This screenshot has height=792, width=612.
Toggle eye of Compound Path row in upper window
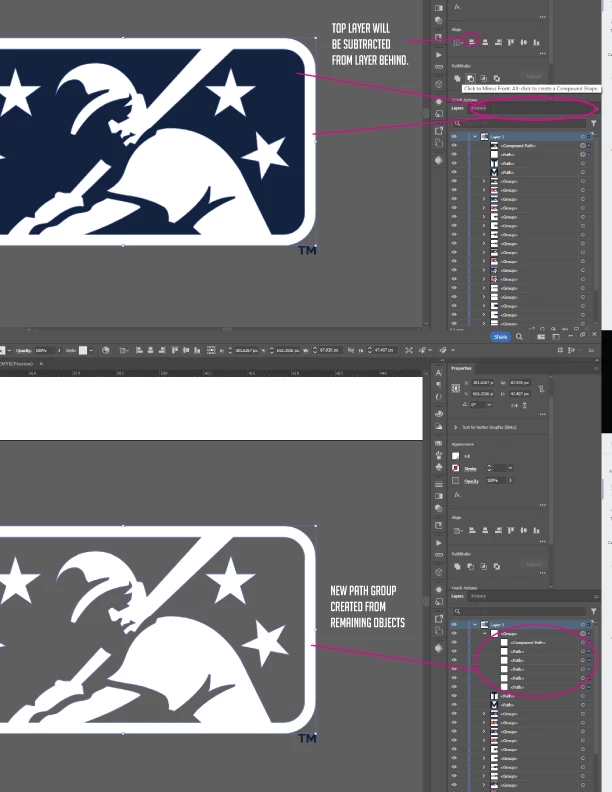coord(454,145)
